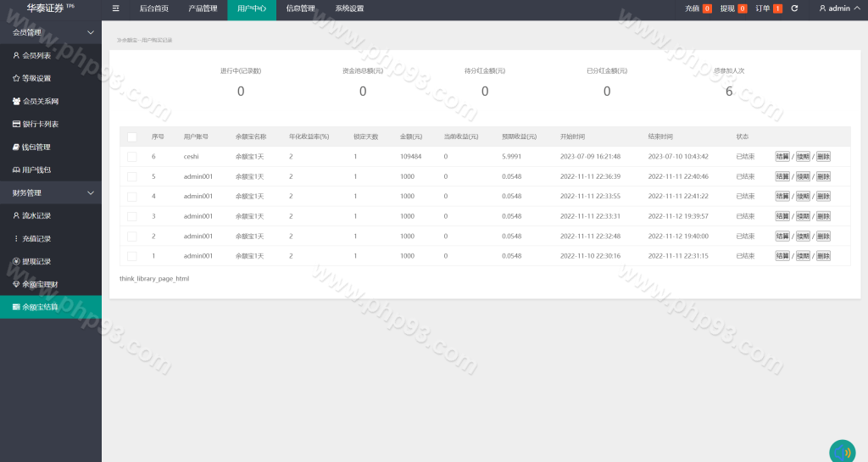Viewport: 868px width, 462px height.
Task: Switch to the 系统设置 top tab
Action: coord(349,8)
